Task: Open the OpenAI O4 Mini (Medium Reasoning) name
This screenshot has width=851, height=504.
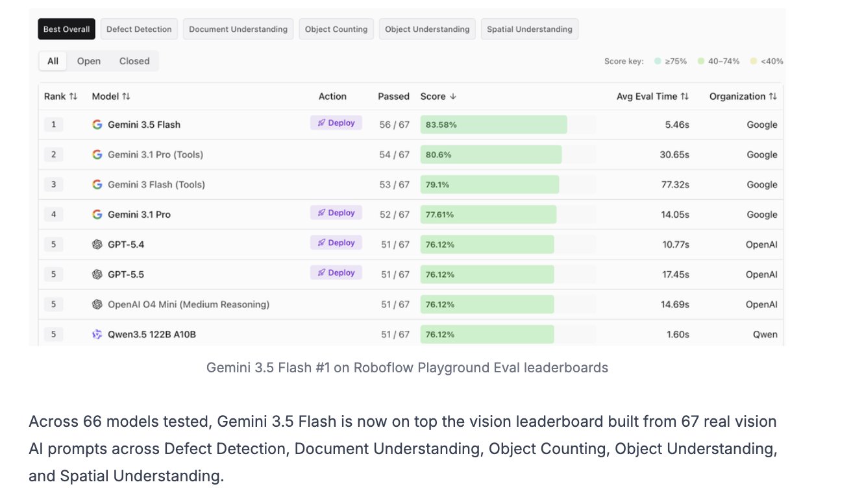Action: tap(189, 304)
